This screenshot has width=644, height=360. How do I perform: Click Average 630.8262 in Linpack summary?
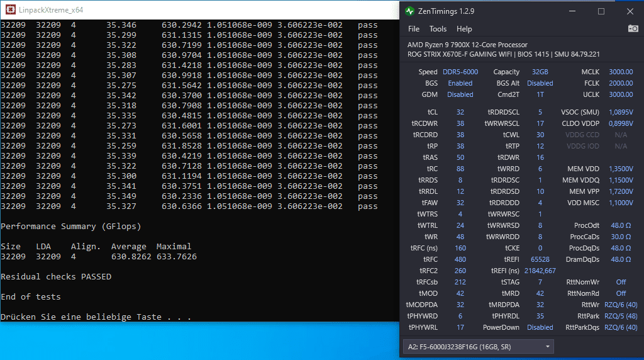(131, 257)
